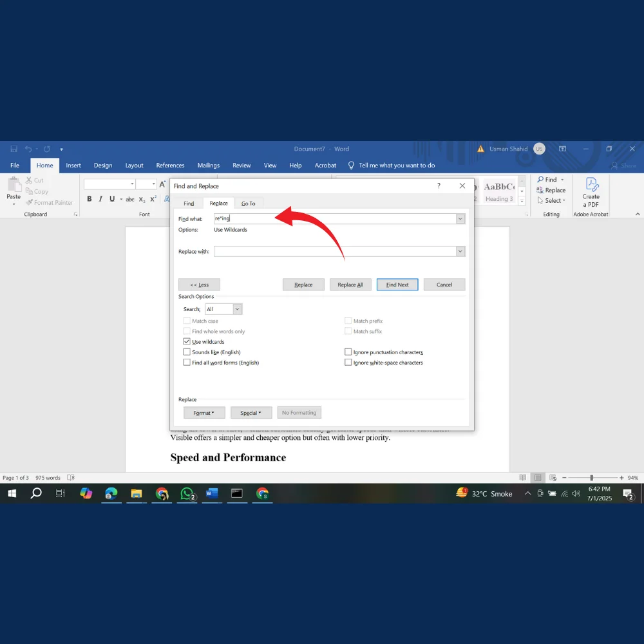
Task: Select the Format Painter brush
Action: point(50,202)
